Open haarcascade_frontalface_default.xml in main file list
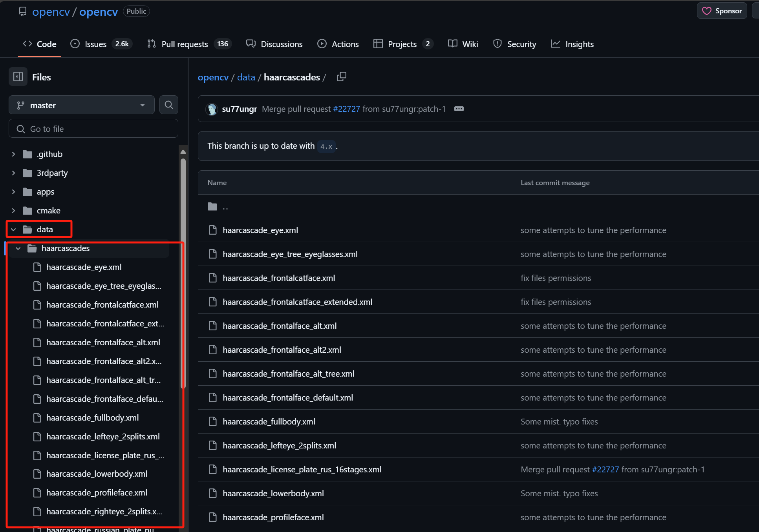The width and height of the screenshot is (759, 532). click(288, 398)
